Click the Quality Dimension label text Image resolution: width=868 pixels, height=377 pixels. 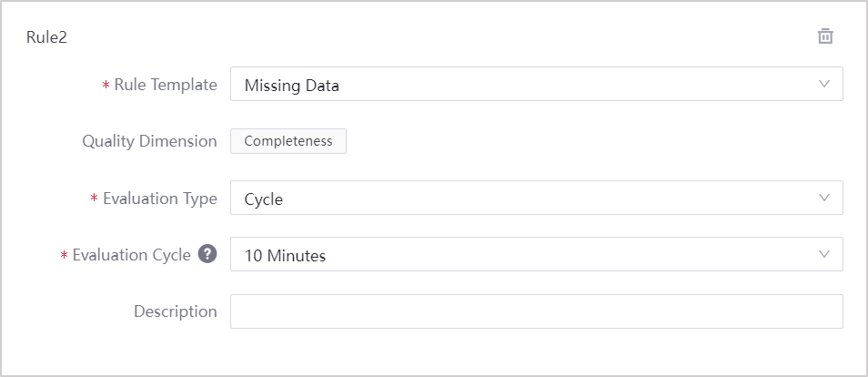click(149, 141)
